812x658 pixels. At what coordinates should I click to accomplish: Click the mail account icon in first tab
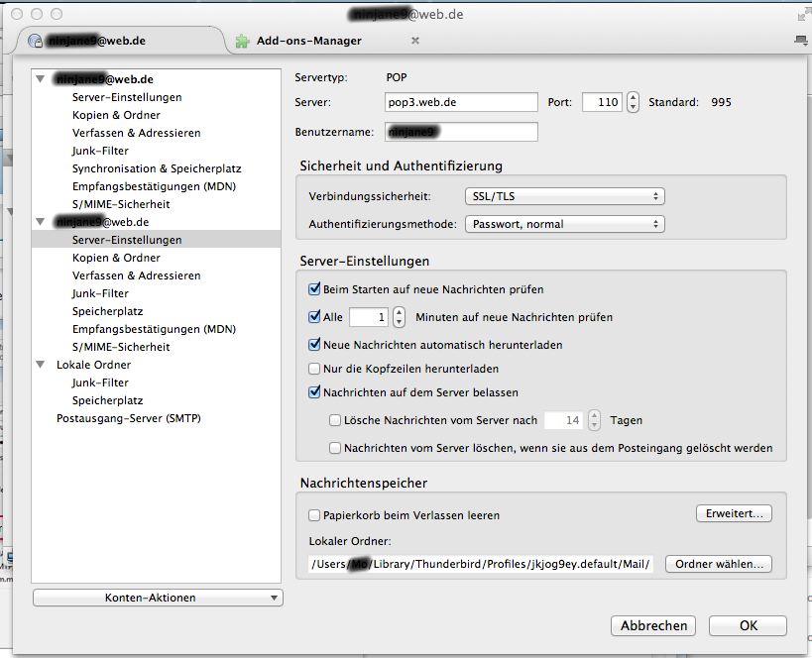coord(36,42)
